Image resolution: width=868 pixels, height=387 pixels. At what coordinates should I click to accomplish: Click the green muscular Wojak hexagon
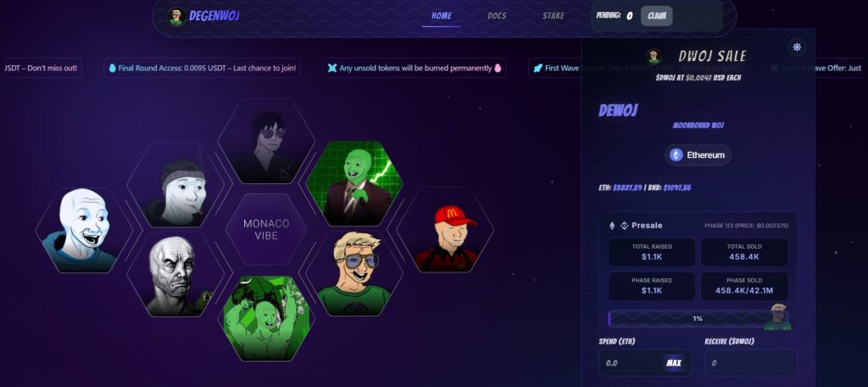tap(267, 318)
